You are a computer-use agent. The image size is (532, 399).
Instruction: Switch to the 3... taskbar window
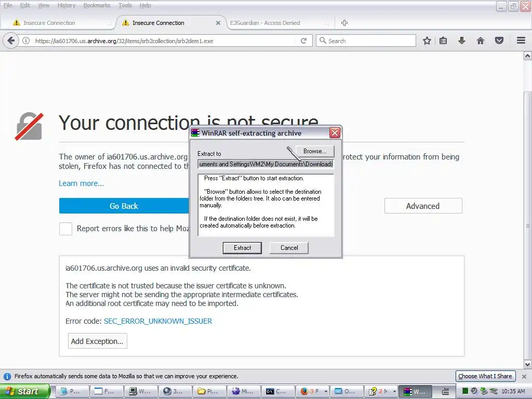175,391
